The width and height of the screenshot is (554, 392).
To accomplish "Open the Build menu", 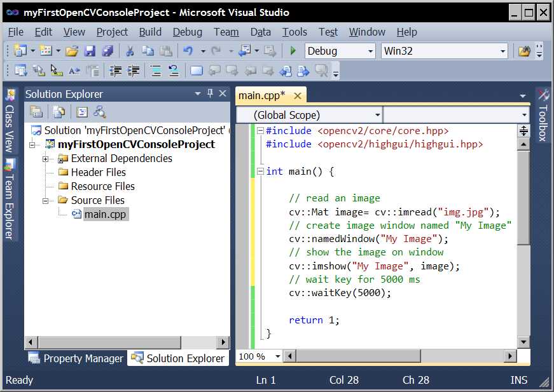I will tap(150, 32).
